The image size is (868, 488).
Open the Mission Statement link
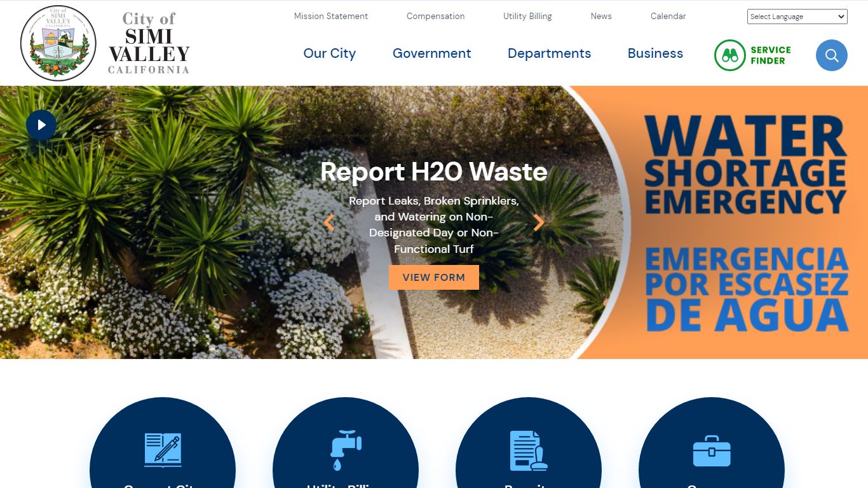330,16
